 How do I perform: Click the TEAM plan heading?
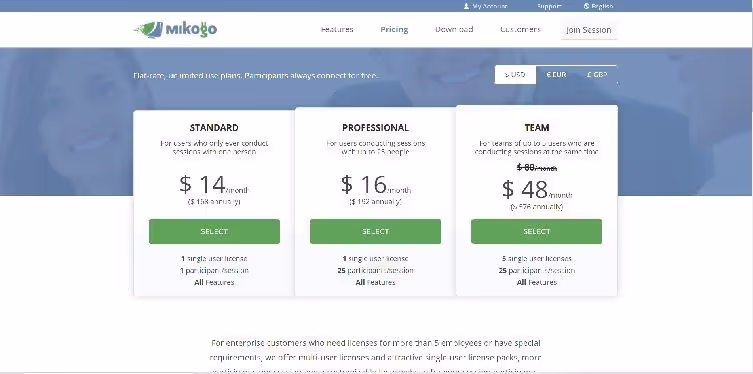(x=537, y=128)
